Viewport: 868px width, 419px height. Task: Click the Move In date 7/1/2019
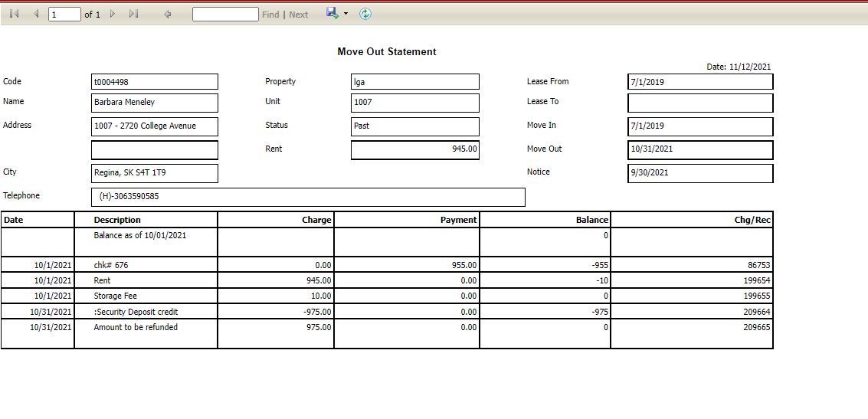point(700,126)
